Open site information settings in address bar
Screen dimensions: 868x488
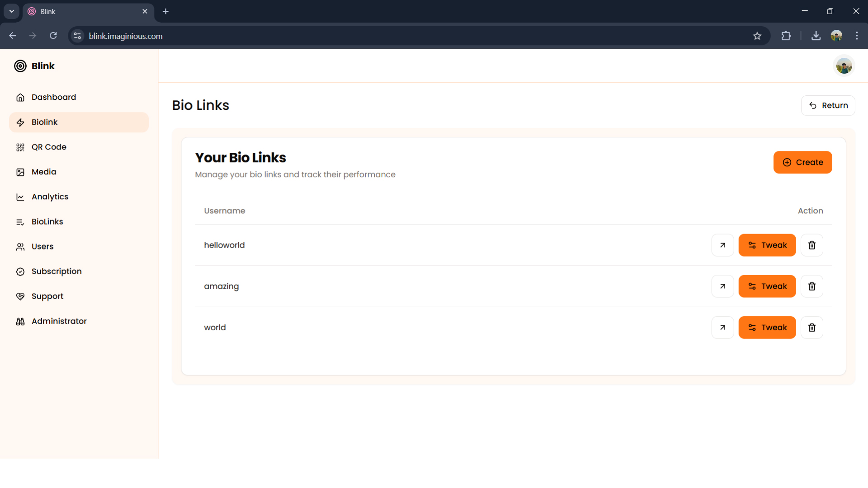click(77, 36)
